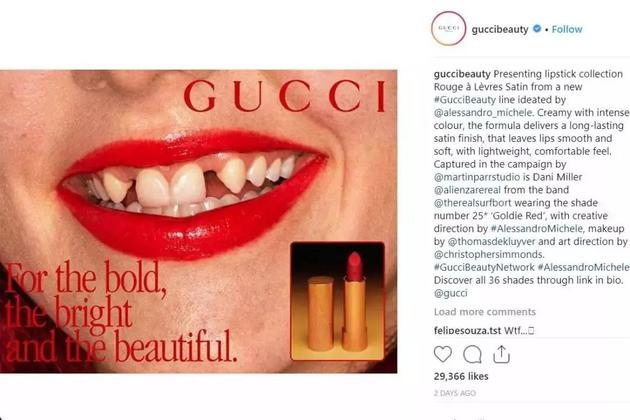Open the @gucci mention at caption end
This screenshot has height=420, width=630.
[x=450, y=293]
